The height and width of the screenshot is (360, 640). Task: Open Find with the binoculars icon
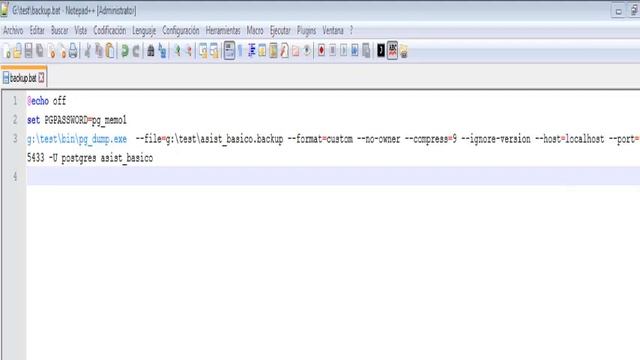151,51
